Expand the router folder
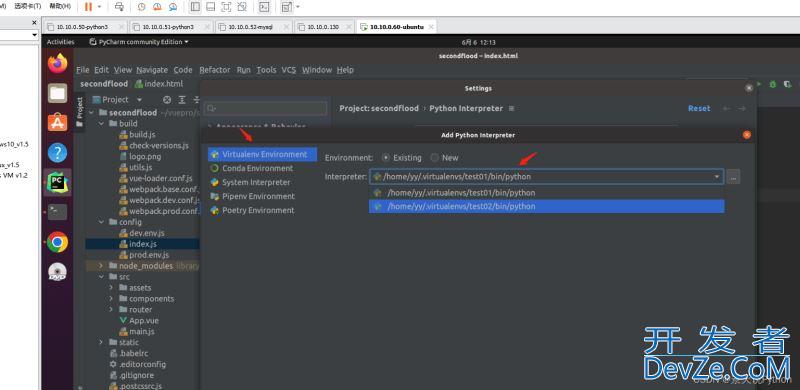 pyautogui.click(x=111, y=309)
